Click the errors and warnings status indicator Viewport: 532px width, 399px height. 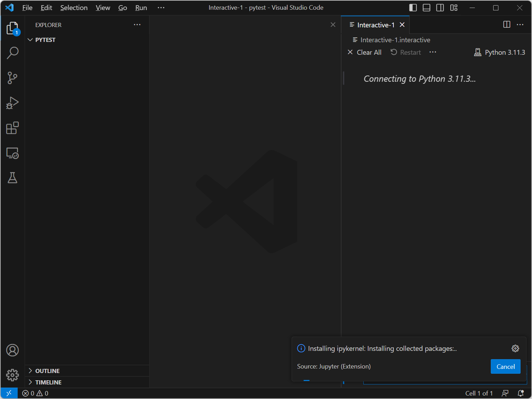35,393
